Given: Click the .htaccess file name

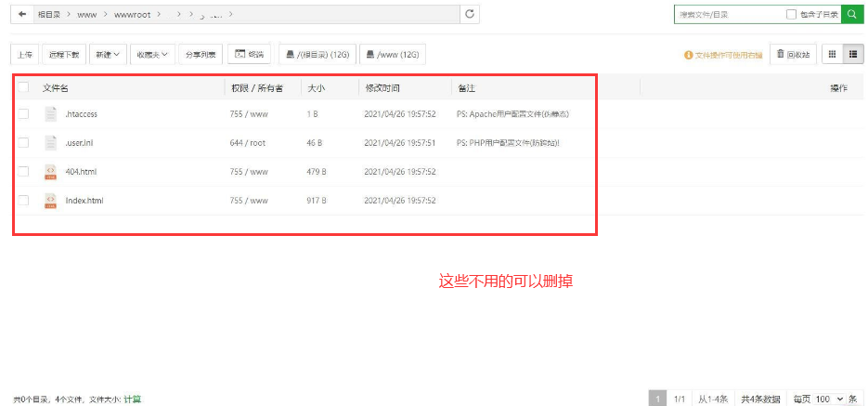Looking at the screenshot, I should [x=82, y=114].
